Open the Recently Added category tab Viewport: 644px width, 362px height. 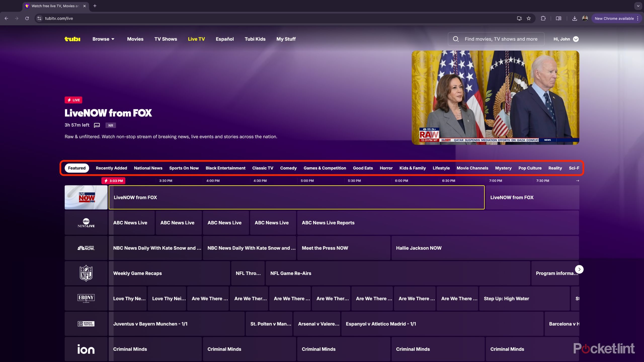click(111, 168)
